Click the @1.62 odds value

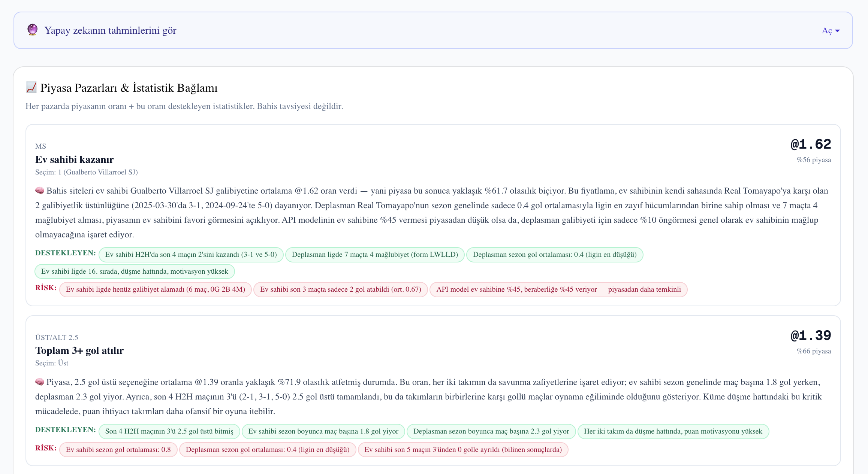point(811,145)
